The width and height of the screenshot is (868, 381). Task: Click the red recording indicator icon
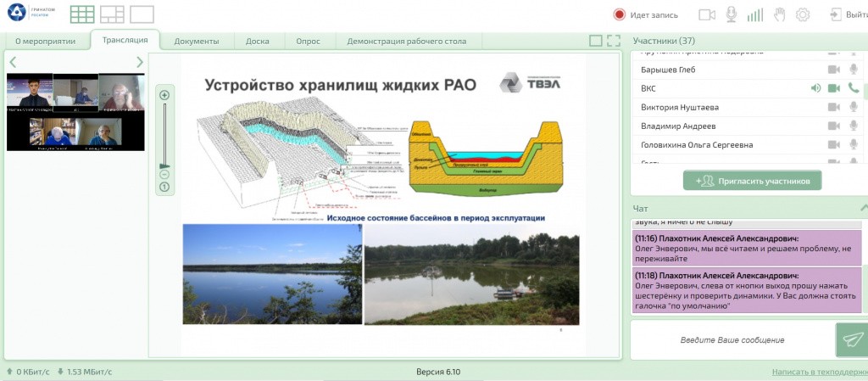pos(620,15)
